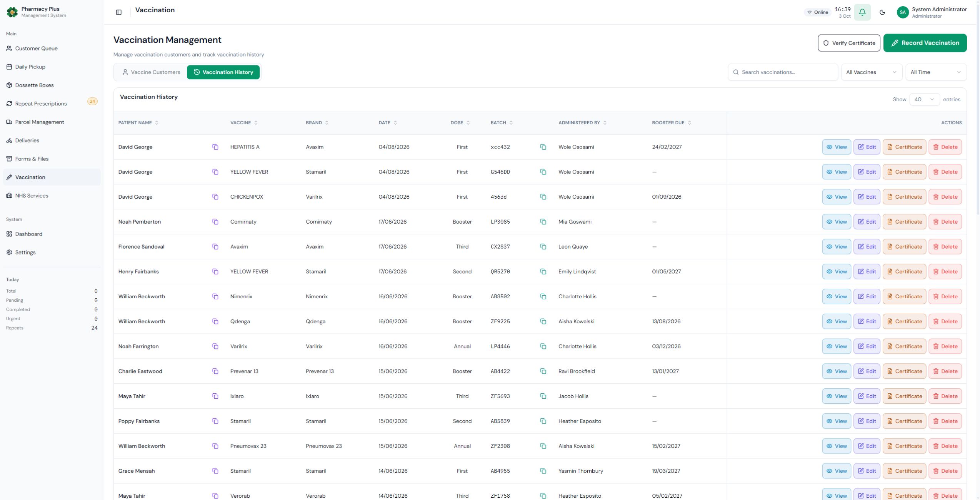
Task: Open Settings in sidebar
Action: 52,253
